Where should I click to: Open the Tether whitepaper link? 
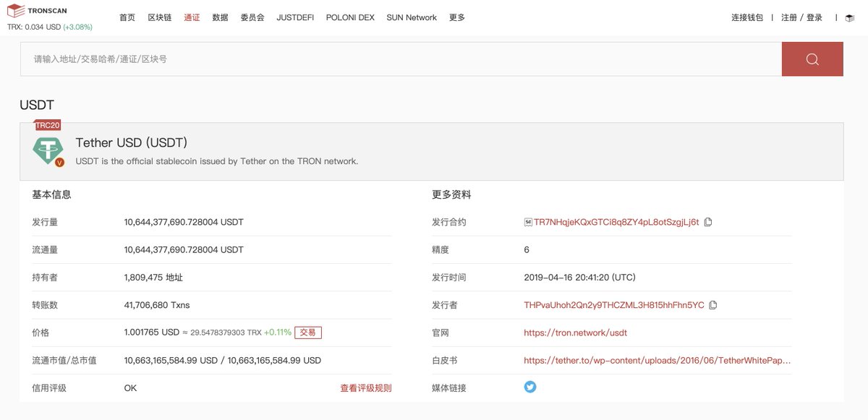point(658,360)
